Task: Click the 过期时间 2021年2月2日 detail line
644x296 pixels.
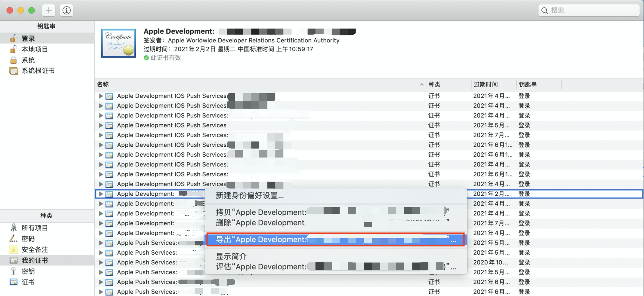Action: (x=228, y=49)
